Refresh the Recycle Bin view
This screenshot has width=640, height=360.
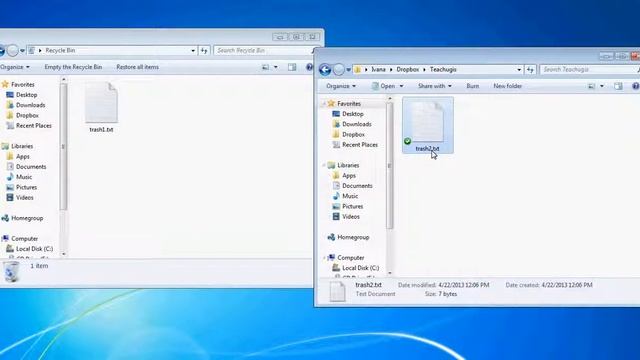[x=204, y=51]
